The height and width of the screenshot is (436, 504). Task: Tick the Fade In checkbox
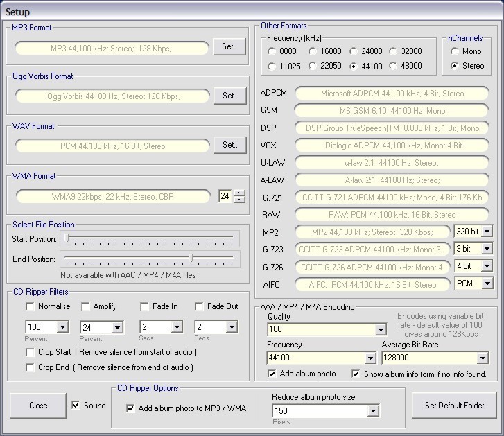144,306
